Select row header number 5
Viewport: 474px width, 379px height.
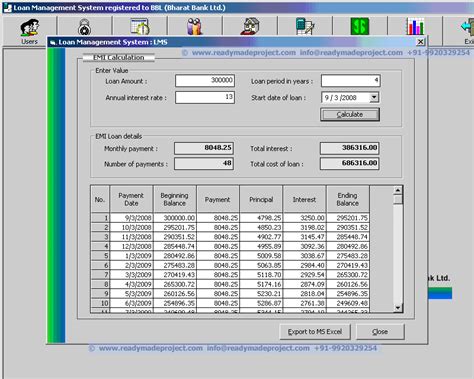click(x=100, y=256)
